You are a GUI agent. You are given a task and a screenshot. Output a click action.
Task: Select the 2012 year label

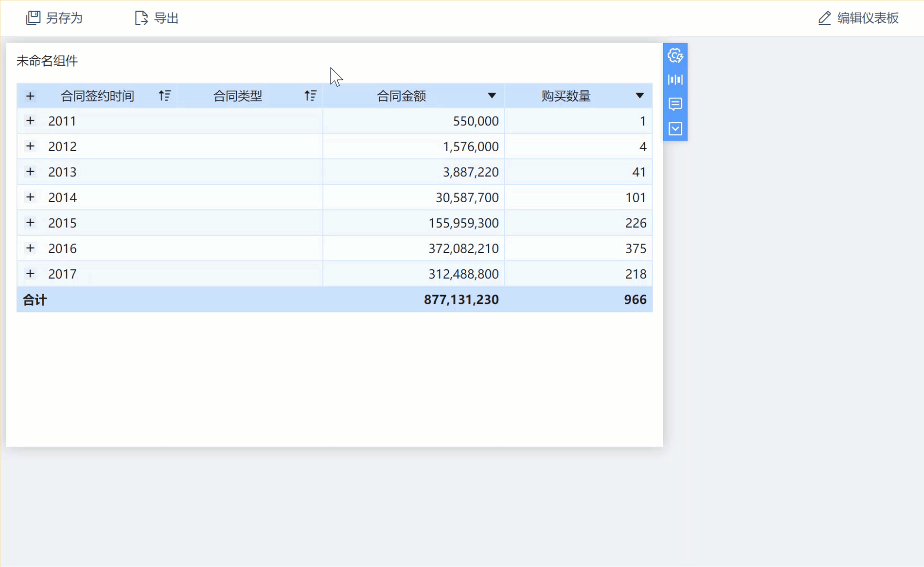coord(62,146)
